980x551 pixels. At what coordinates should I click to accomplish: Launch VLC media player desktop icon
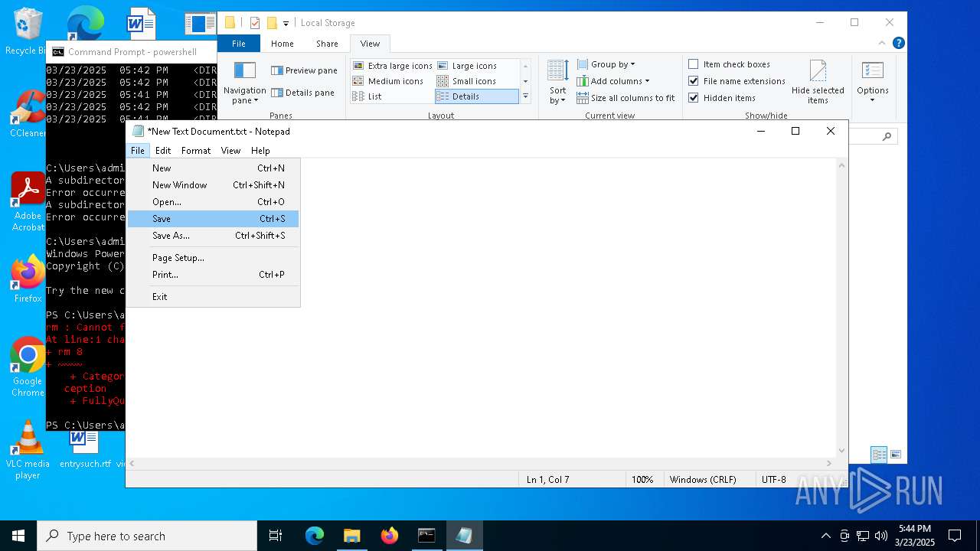[28, 450]
